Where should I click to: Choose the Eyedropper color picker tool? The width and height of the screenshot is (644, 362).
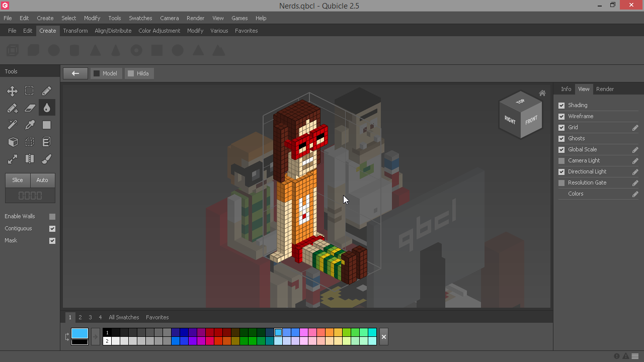pos(30,125)
